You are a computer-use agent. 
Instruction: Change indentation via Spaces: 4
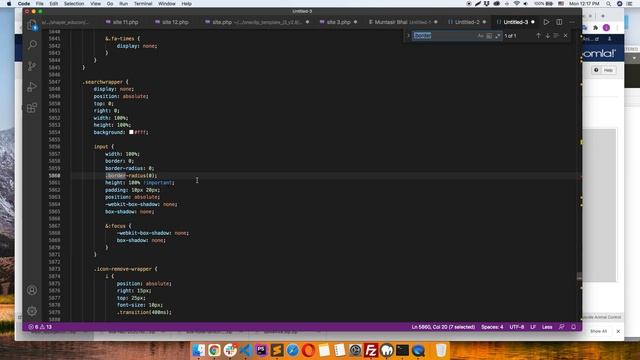click(492, 327)
